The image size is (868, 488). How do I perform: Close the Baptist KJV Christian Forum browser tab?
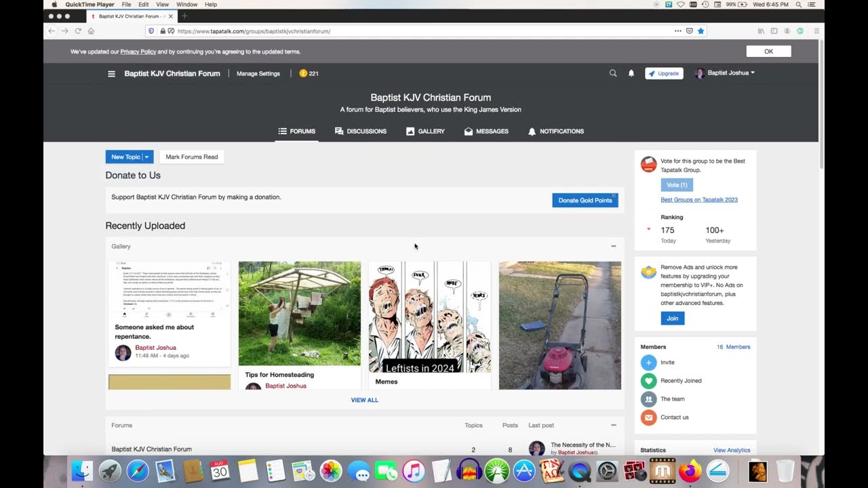tap(171, 16)
